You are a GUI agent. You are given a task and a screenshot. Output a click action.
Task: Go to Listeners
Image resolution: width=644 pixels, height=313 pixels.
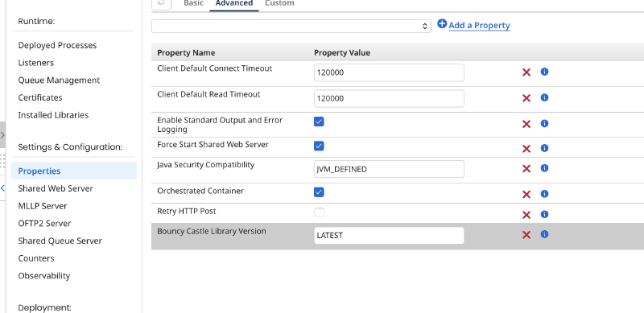click(35, 63)
